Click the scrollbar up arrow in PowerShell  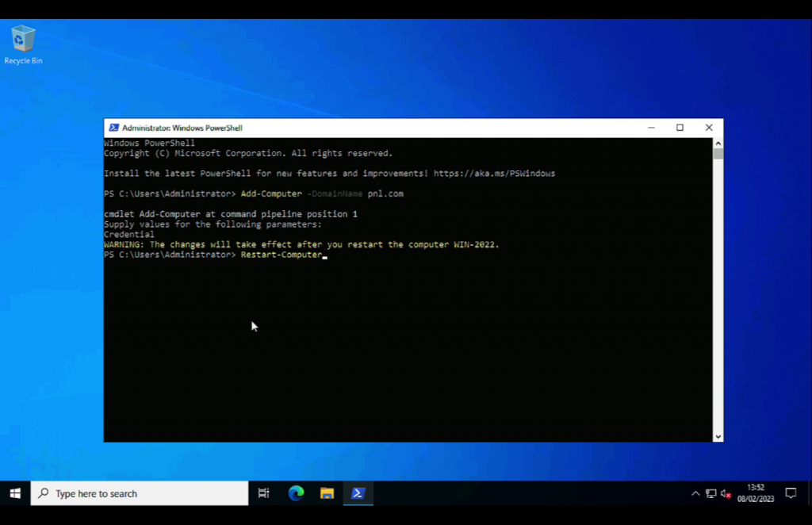pos(718,141)
